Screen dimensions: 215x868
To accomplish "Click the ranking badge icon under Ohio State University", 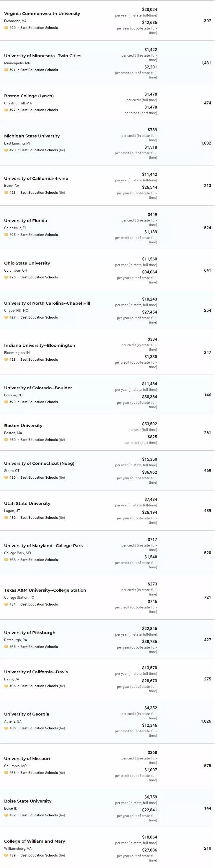I will (6, 277).
